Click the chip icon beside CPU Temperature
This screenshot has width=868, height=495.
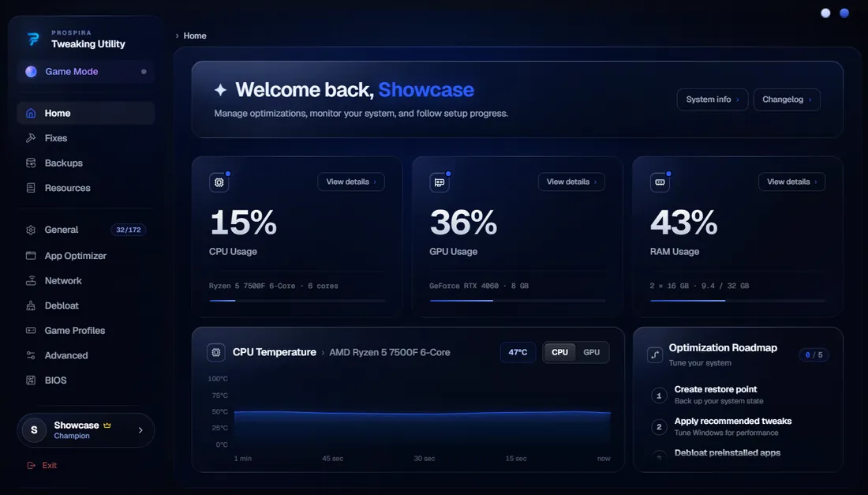pos(216,352)
